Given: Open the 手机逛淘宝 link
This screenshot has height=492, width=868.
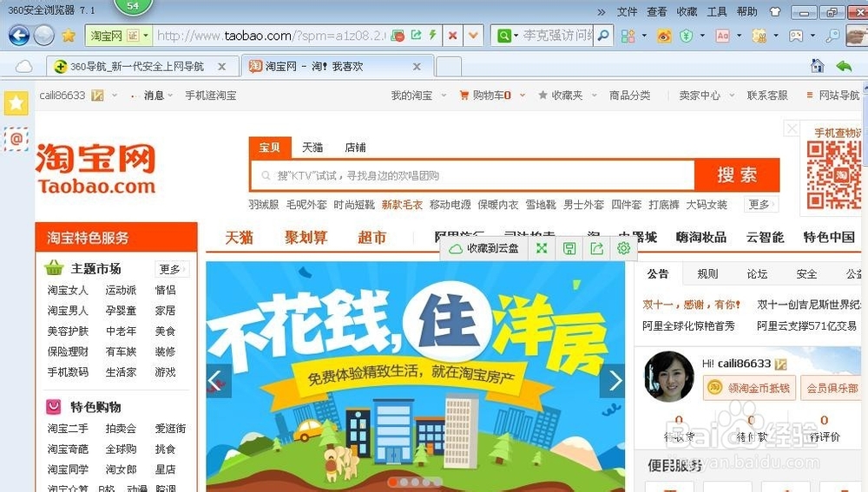Looking at the screenshot, I should tap(210, 95).
